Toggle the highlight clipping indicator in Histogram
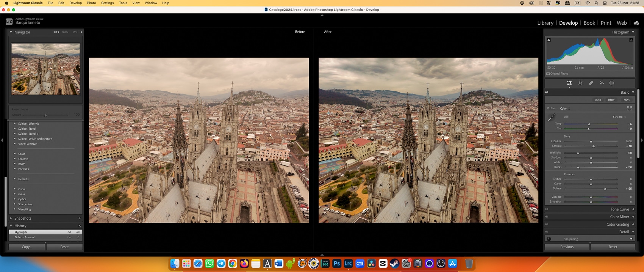Screen dimensions: 644x272 click(631, 40)
